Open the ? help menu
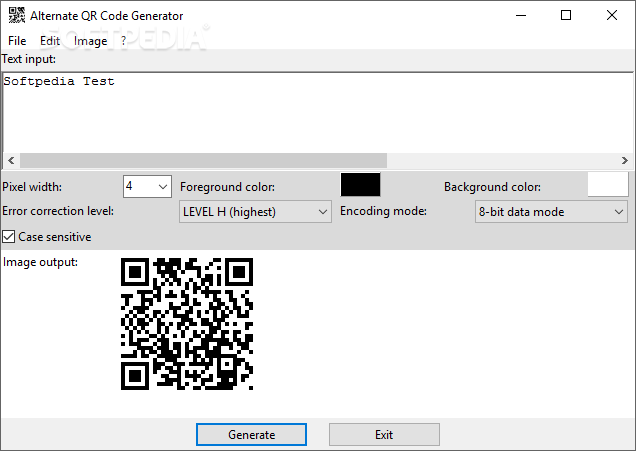Image resolution: width=636 pixels, height=451 pixels. click(x=124, y=41)
